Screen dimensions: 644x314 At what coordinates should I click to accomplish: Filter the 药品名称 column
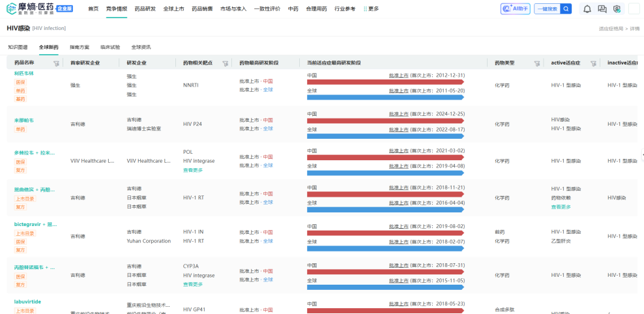[x=56, y=63]
